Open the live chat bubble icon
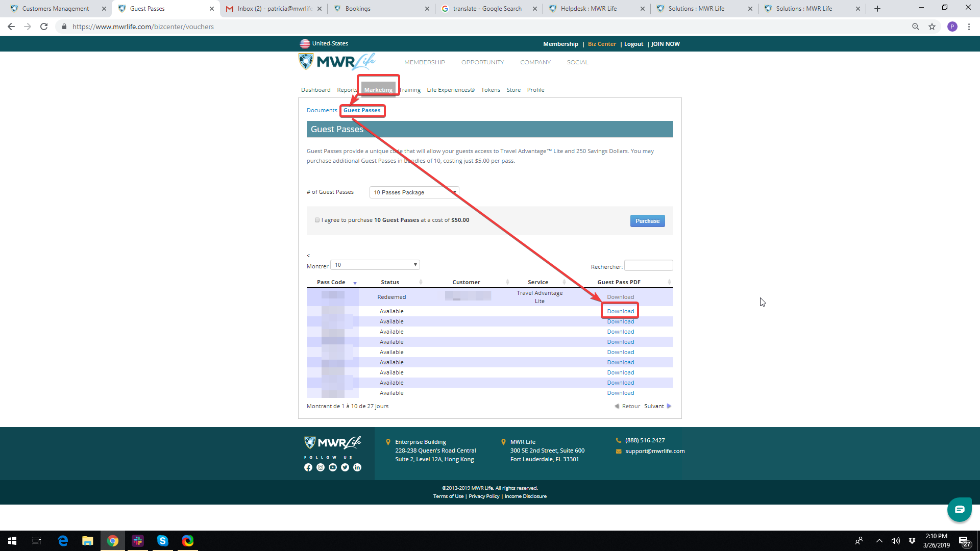The width and height of the screenshot is (980, 551). coord(959,509)
